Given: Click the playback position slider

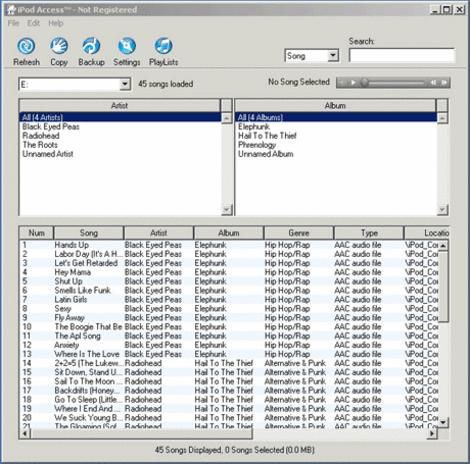Looking at the screenshot, I should coord(393,82).
